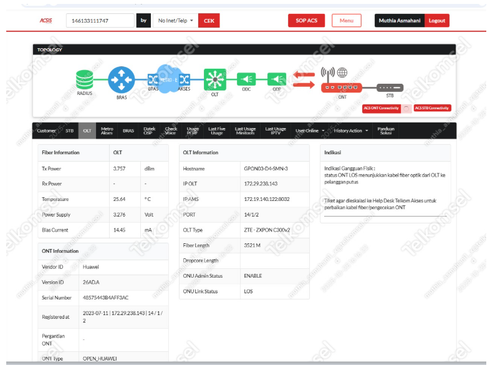The image size is (500, 367).
Task: Click the ONT Type value OPEN_HUAWEI
Action: point(100,359)
